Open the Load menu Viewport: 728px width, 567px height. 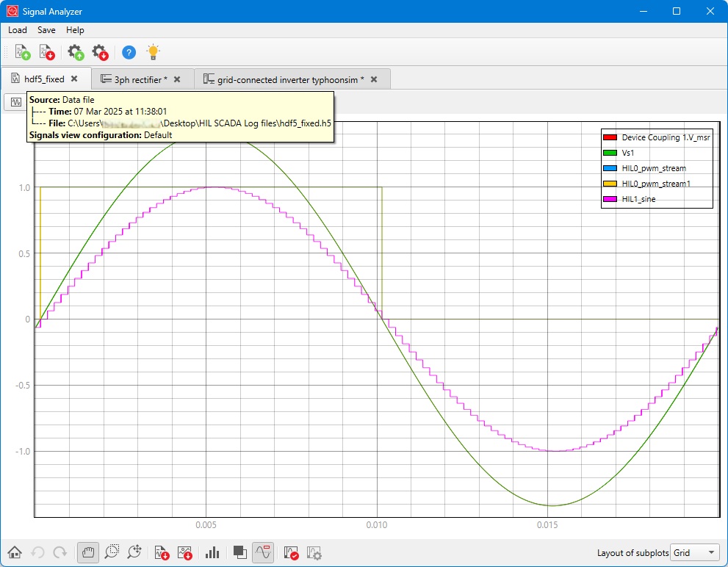[x=18, y=30]
